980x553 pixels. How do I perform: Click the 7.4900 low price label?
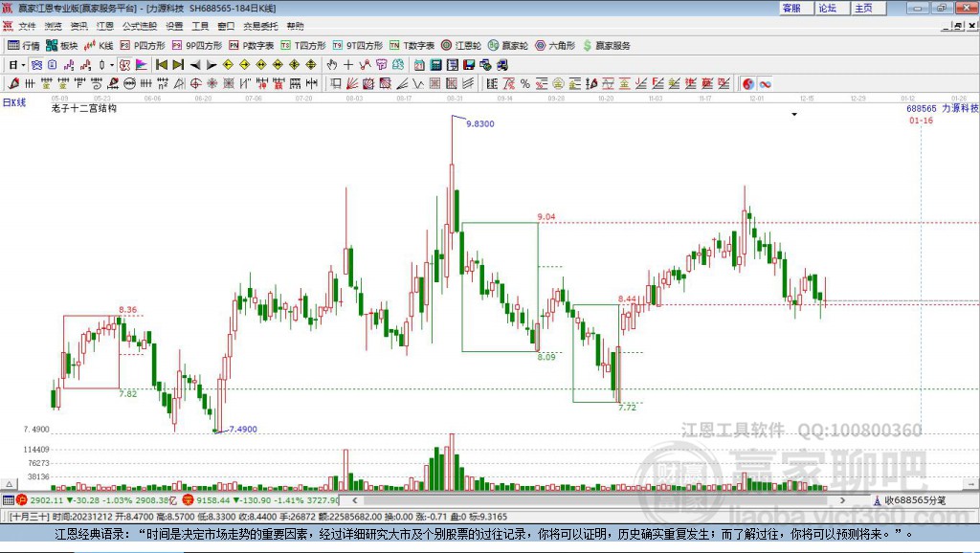[x=243, y=430]
